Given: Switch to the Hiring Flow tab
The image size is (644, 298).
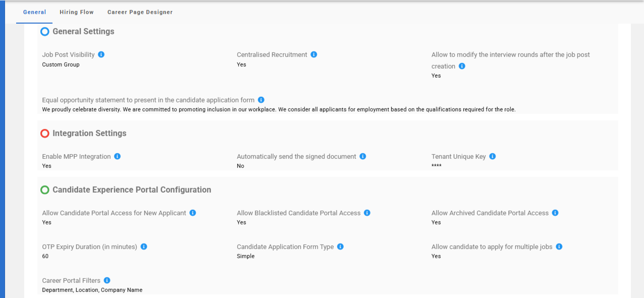Looking at the screenshot, I should click(x=77, y=12).
